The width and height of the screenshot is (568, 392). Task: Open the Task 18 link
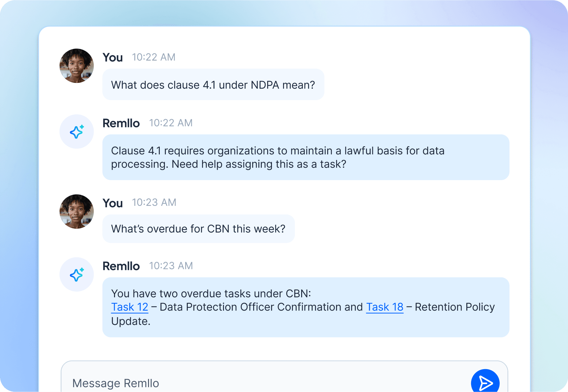[x=385, y=307]
